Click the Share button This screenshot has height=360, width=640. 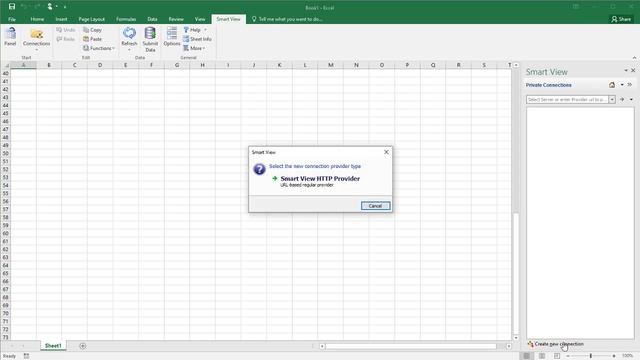point(621,19)
